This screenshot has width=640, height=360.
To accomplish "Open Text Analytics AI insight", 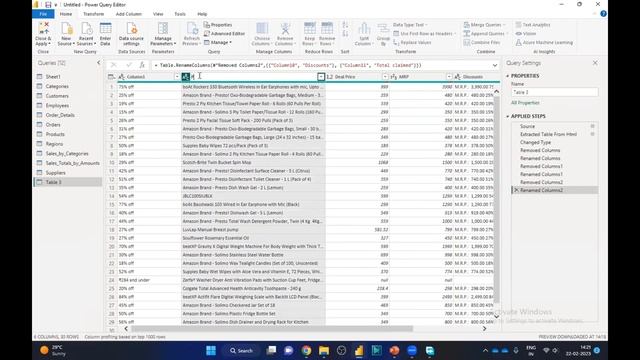I will 533,25.
